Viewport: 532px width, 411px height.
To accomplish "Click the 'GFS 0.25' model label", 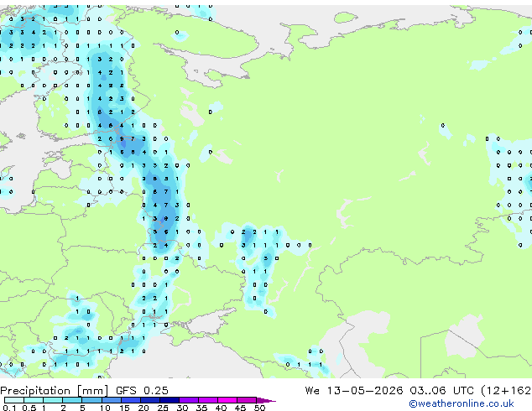I will pyautogui.click(x=142, y=391).
